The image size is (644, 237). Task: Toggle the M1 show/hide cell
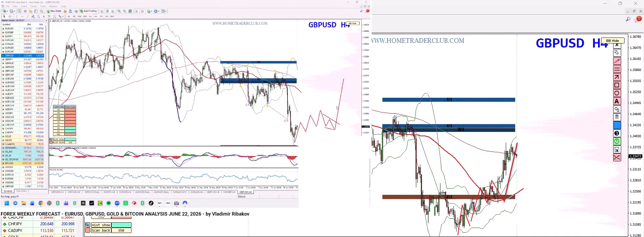click(x=70, y=110)
